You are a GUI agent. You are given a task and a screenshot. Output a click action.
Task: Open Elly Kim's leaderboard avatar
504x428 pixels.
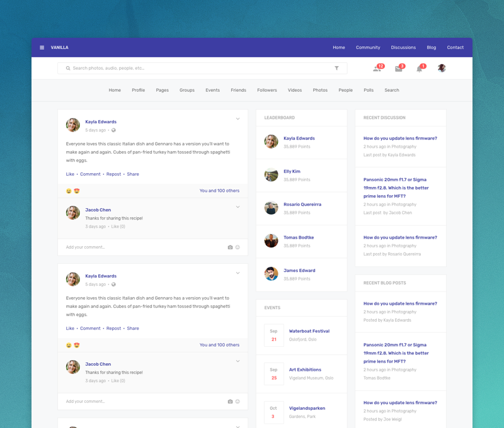[x=272, y=175]
